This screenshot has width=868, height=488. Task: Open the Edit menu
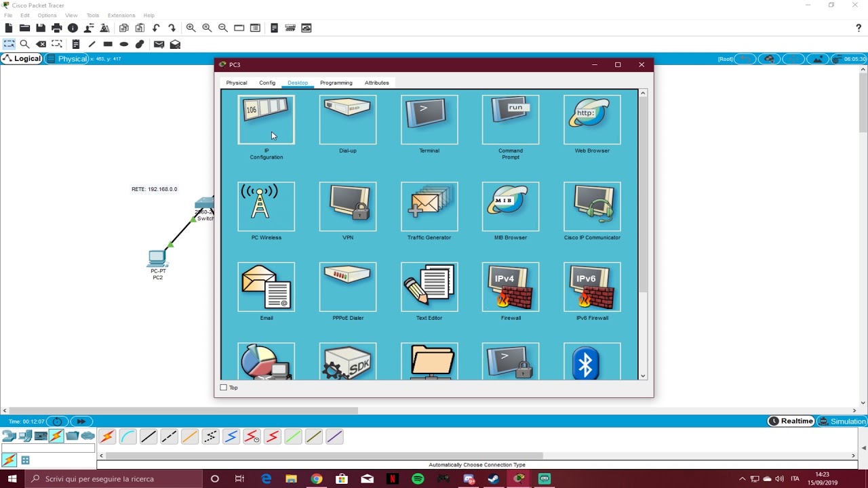point(25,15)
